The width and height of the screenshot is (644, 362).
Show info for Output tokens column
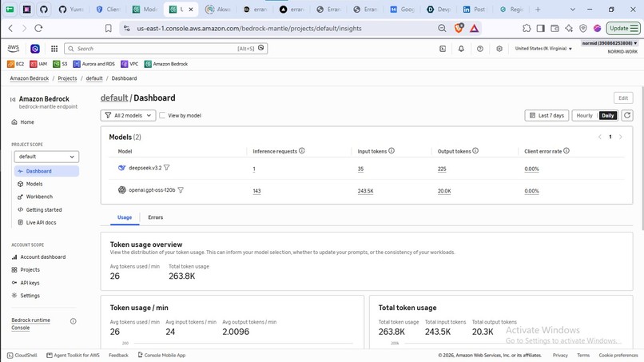pyautogui.click(x=475, y=151)
